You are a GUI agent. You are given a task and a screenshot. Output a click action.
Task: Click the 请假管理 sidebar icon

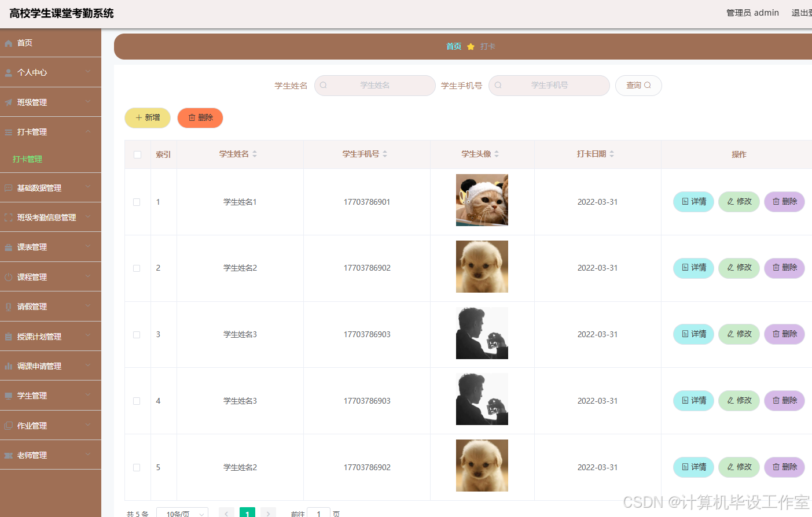[x=9, y=306]
